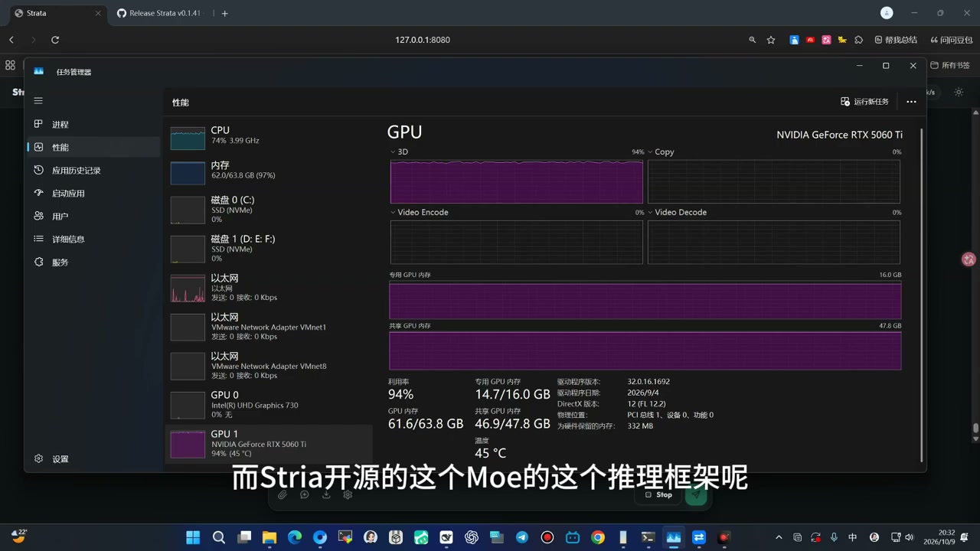This screenshot has width=980, height=551.
Task: Open the 3D graph engine dropdown
Action: (x=399, y=152)
